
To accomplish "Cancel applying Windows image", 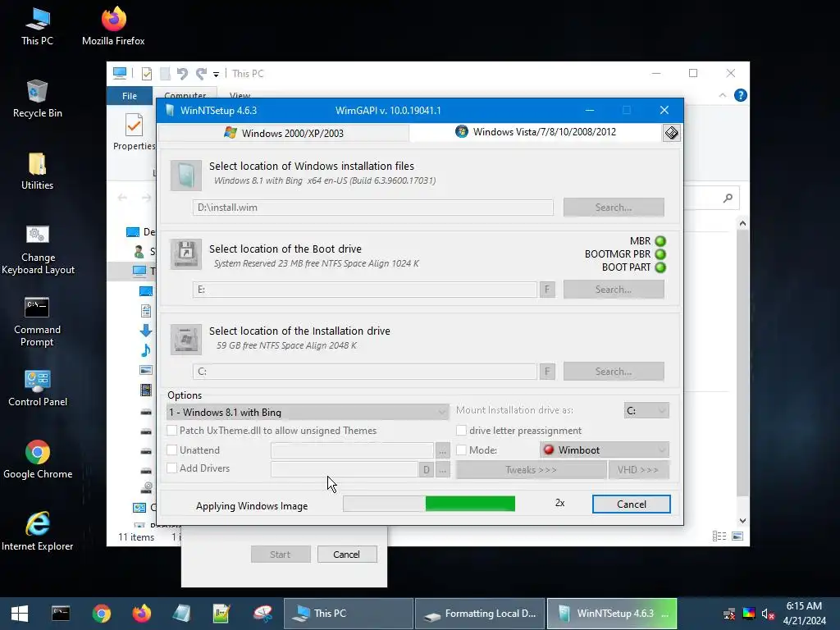I will [x=631, y=504].
